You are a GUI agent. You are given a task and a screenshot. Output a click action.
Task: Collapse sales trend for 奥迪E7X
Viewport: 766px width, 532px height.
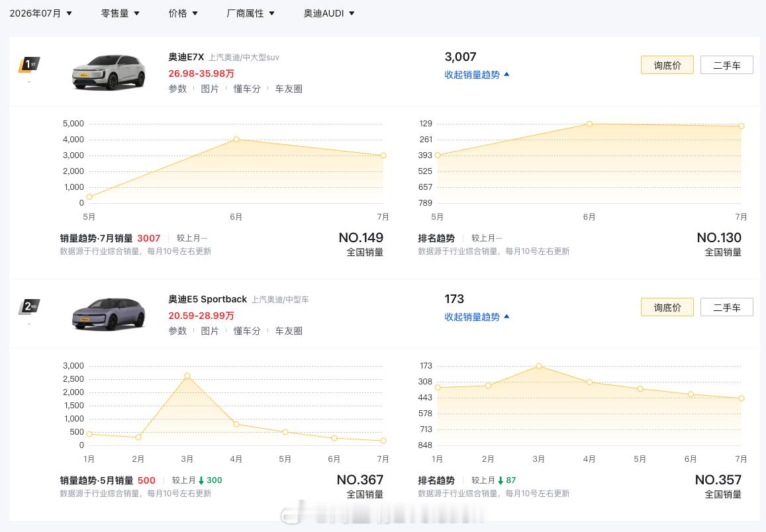point(477,75)
